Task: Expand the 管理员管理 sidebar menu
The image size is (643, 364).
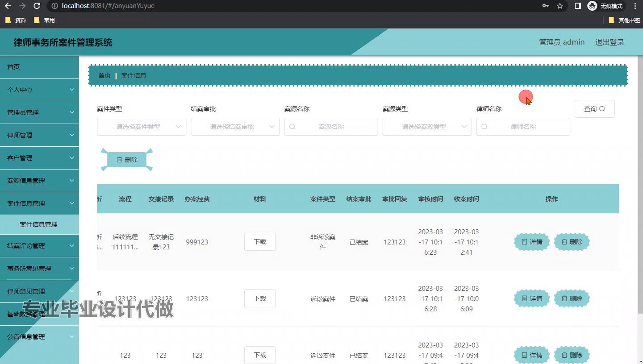Action: [39, 112]
